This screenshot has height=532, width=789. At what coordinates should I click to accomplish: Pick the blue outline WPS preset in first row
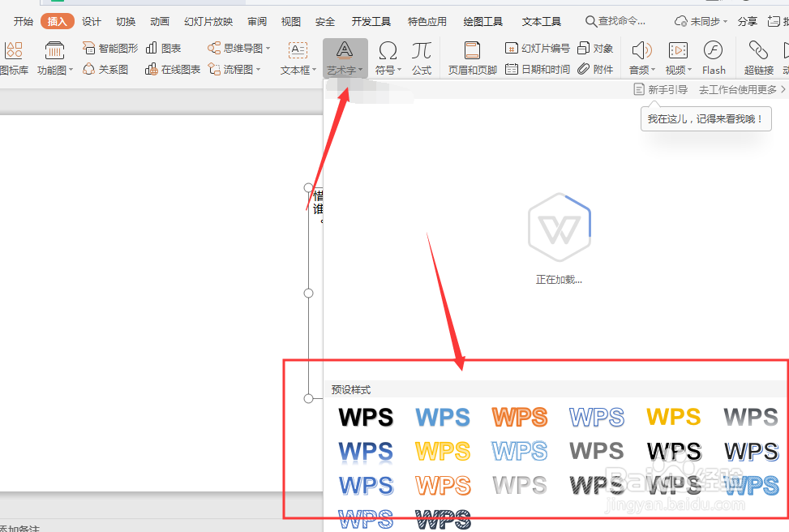[x=597, y=417]
